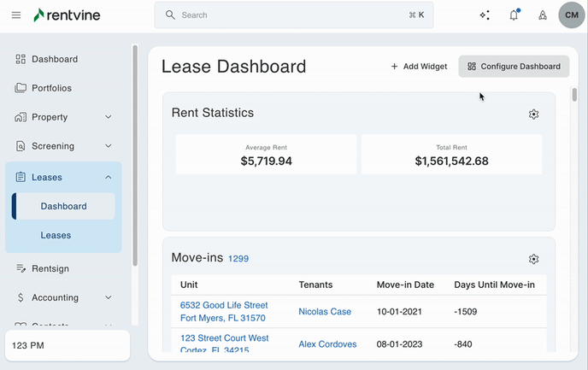Expand the Accounting menu section
Screen dimensions: 588x370
108,297
